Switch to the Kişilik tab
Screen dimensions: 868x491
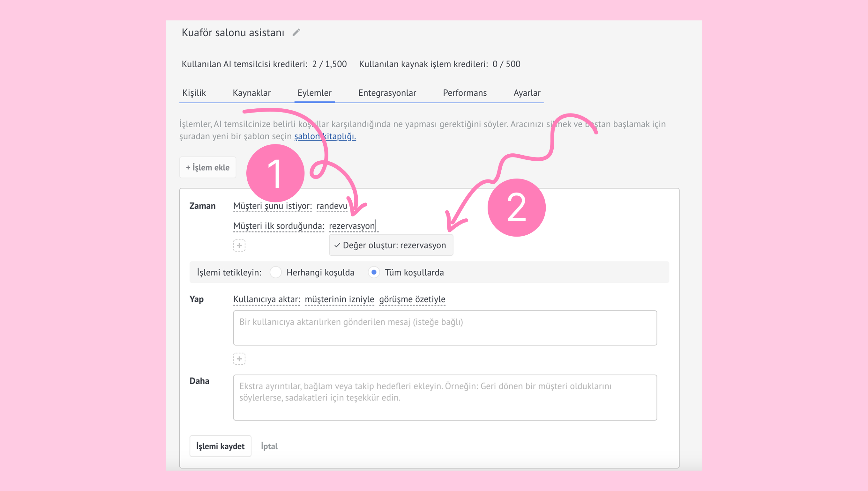194,93
